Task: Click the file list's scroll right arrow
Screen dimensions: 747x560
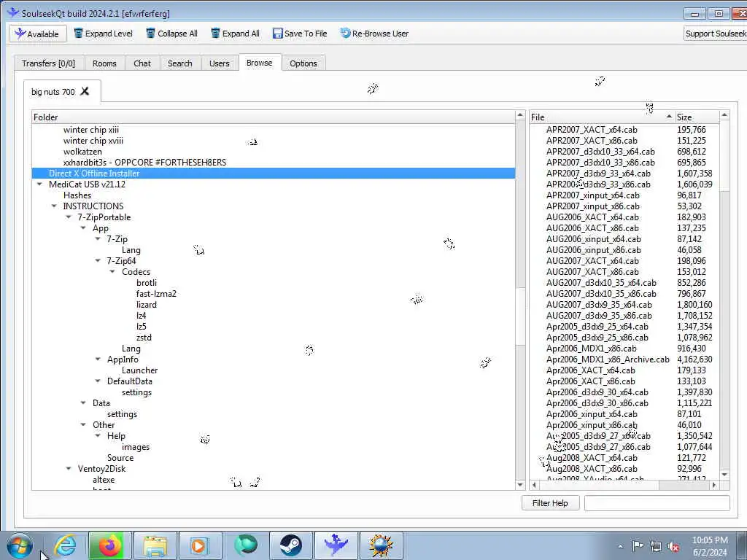Action: [x=713, y=485]
